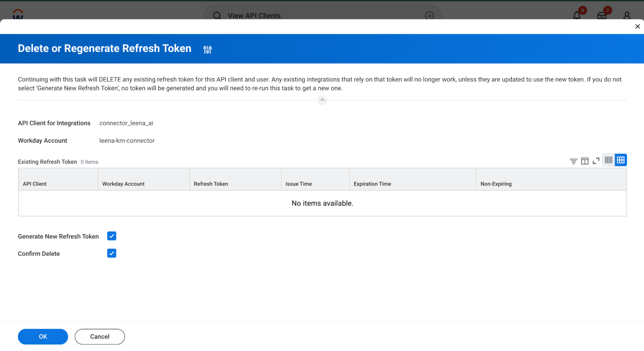The width and height of the screenshot is (644, 351).
Task: Open the notifications bell icon
Action: click(x=577, y=15)
